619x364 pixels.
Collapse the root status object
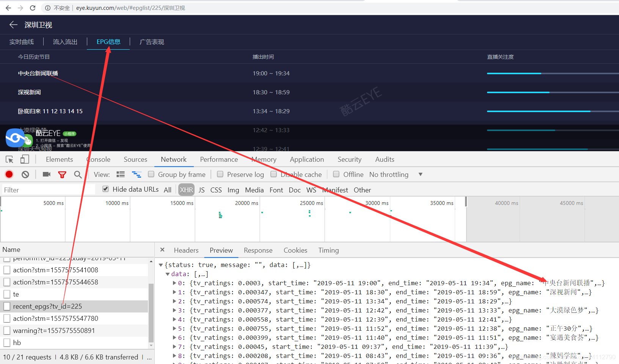[x=161, y=265]
